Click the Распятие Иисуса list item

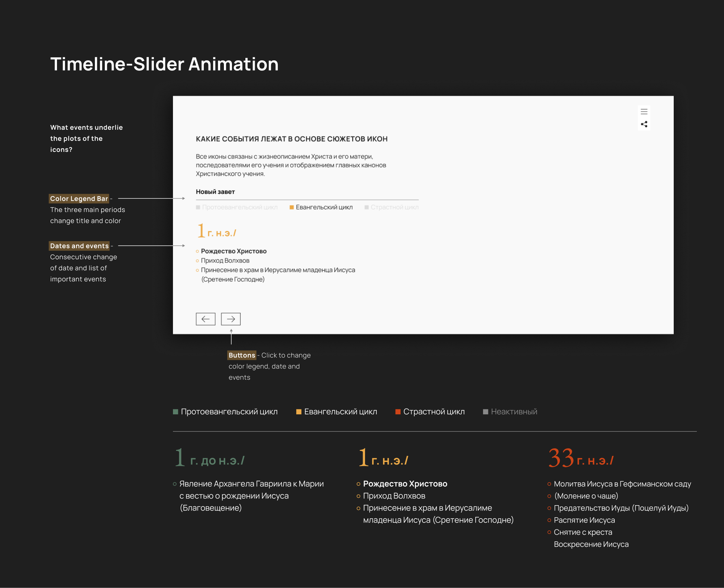(584, 520)
